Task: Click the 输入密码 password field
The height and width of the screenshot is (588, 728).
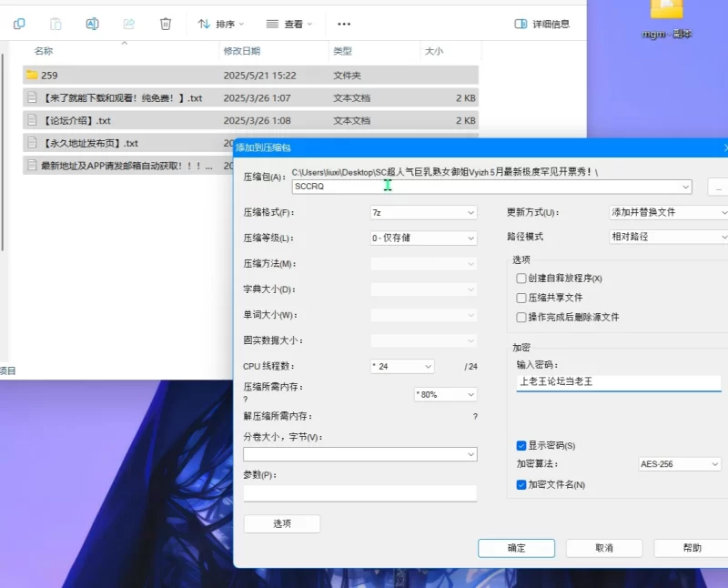Action: tap(619, 382)
